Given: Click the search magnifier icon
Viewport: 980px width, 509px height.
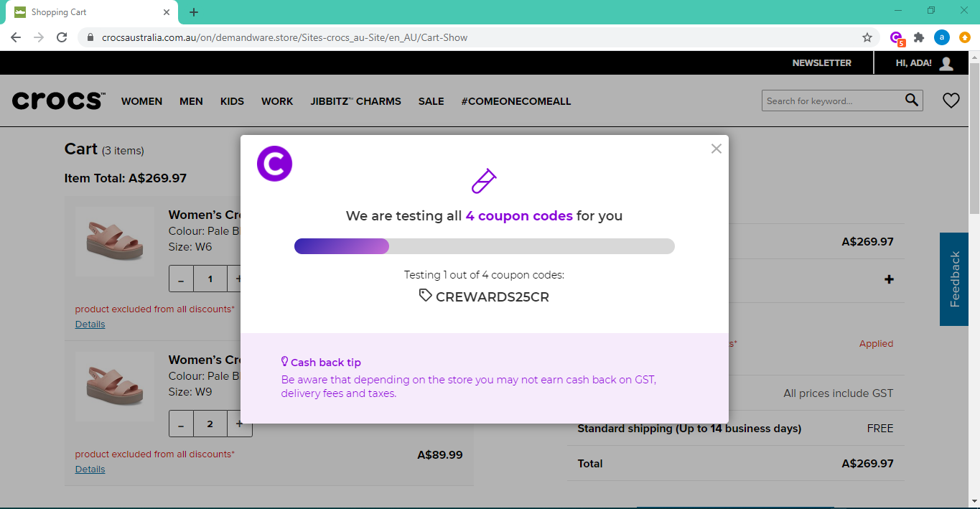Looking at the screenshot, I should 911,101.
